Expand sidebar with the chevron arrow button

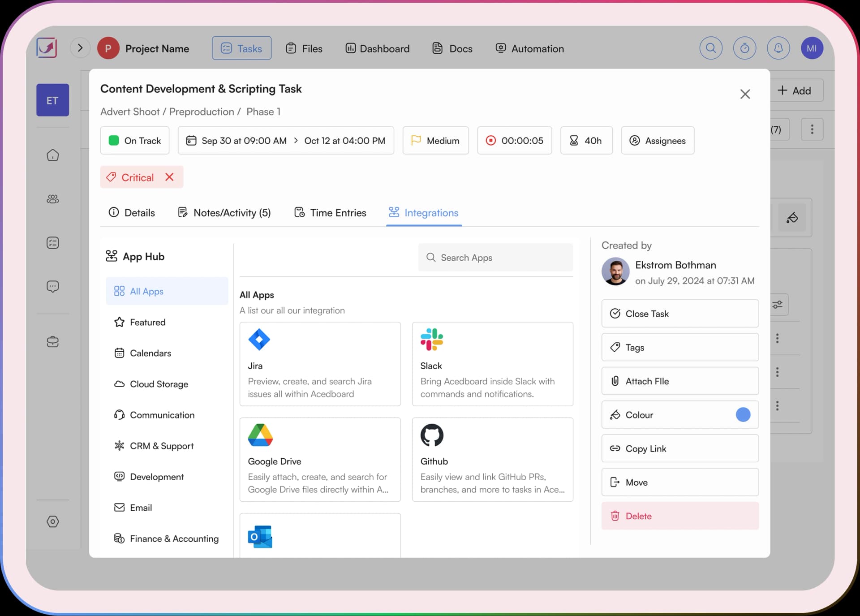pos(80,48)
